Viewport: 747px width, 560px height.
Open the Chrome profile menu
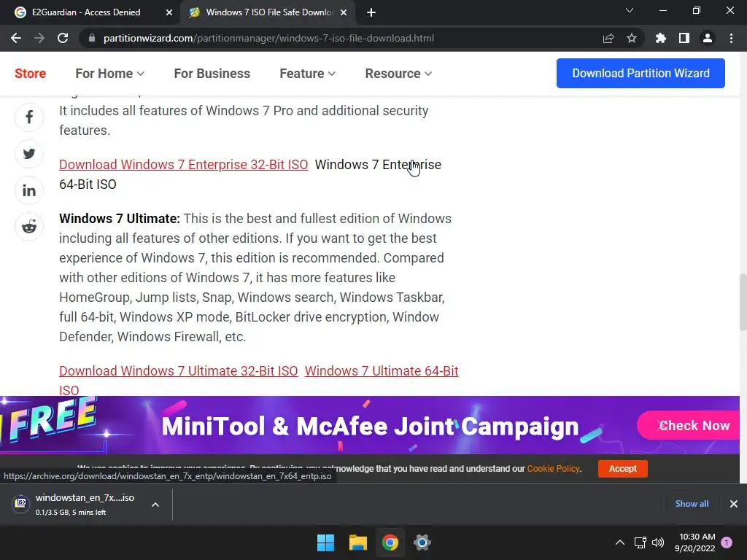[708, 38]
